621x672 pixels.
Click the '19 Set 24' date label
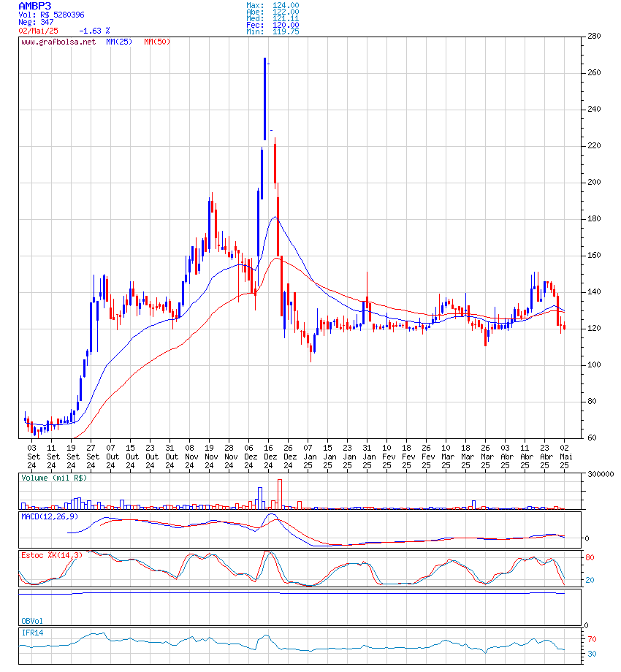coord(72,457)
